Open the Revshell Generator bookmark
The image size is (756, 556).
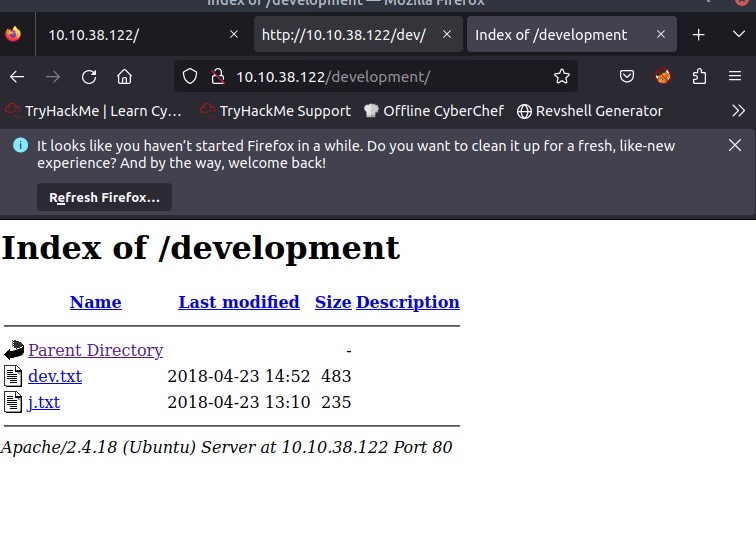[x=590, y=111]
